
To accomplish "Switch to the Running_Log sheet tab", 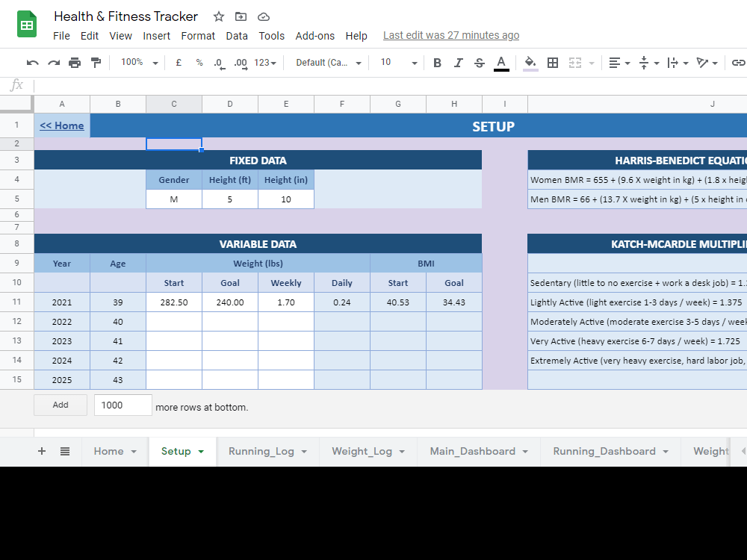I will [261, 451].
